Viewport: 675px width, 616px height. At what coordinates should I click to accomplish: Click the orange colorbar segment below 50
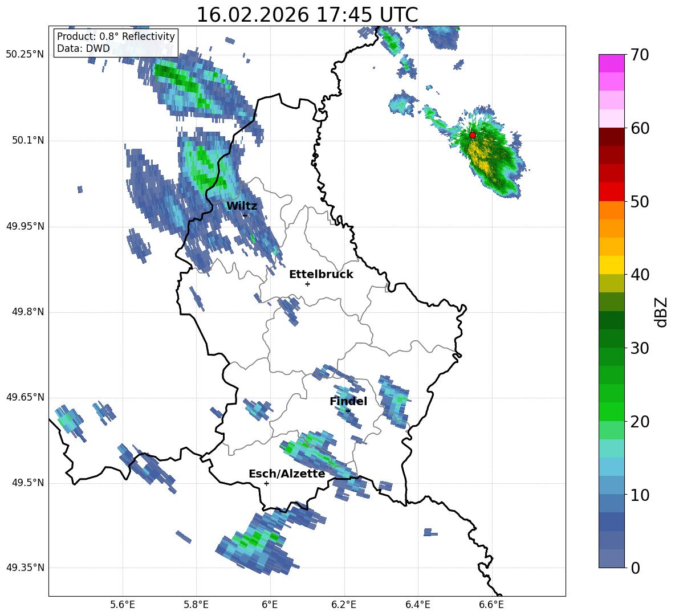611,210
